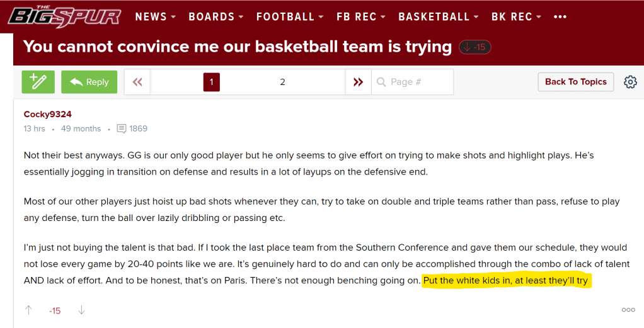Downvote the post by Cocky9324
644x328 pixels.
pos(81,310)
